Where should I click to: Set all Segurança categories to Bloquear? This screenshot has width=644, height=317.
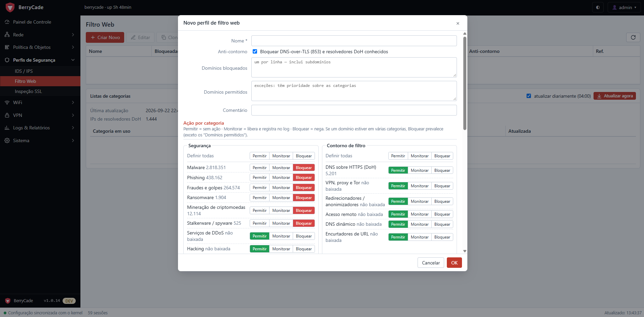[x=303, y=156]
